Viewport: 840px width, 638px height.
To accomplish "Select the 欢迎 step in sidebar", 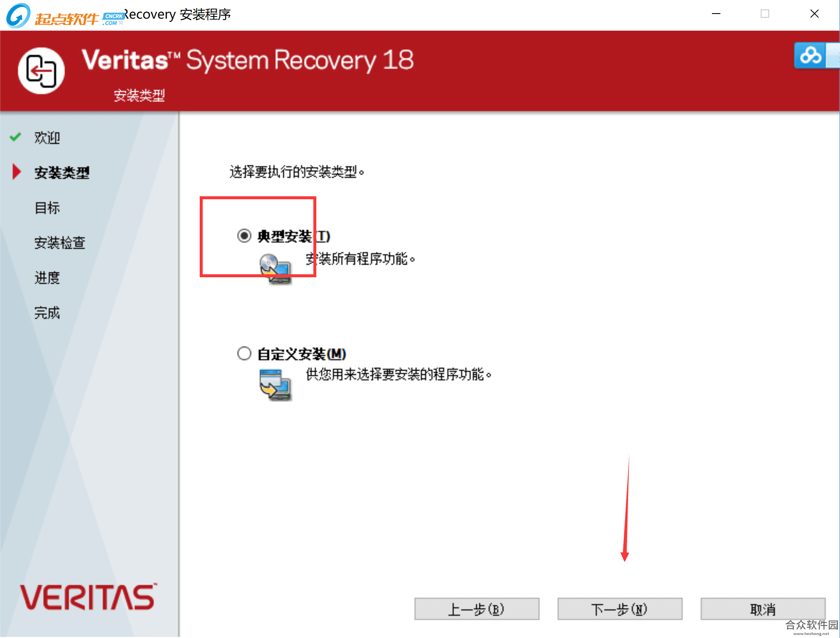I will click(47, 138).
